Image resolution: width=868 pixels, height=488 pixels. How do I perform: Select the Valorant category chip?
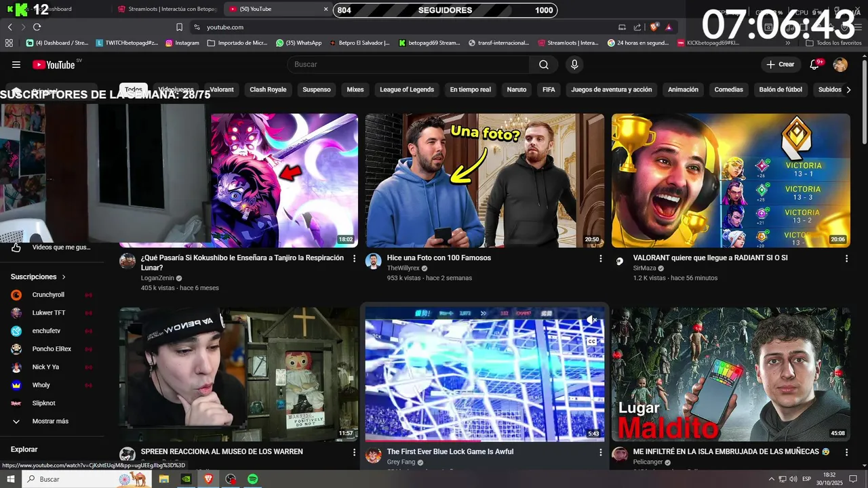(x=222, y=89)
